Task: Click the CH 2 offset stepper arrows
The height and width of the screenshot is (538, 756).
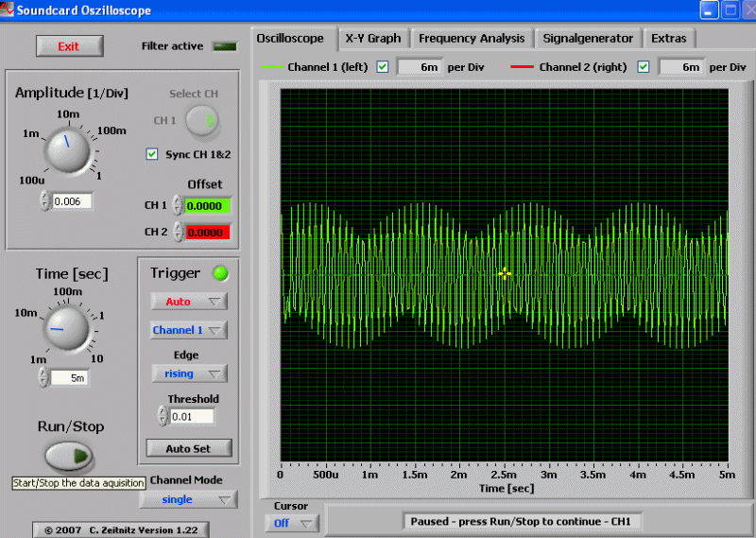Action: 179,232
